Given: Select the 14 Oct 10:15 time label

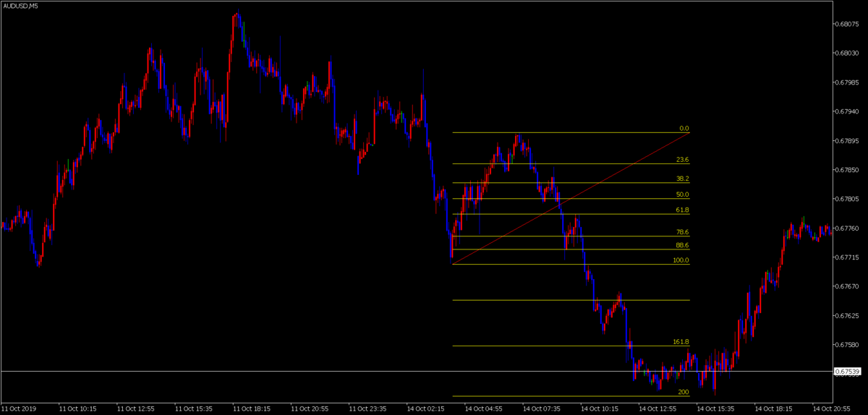Looking at the screenshot, I should 599,408.
